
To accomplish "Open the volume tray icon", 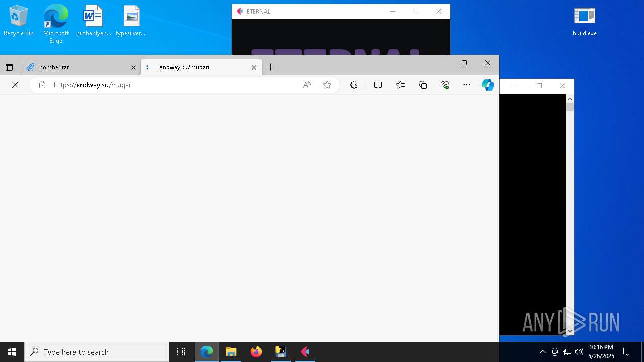I will point(579,352).
